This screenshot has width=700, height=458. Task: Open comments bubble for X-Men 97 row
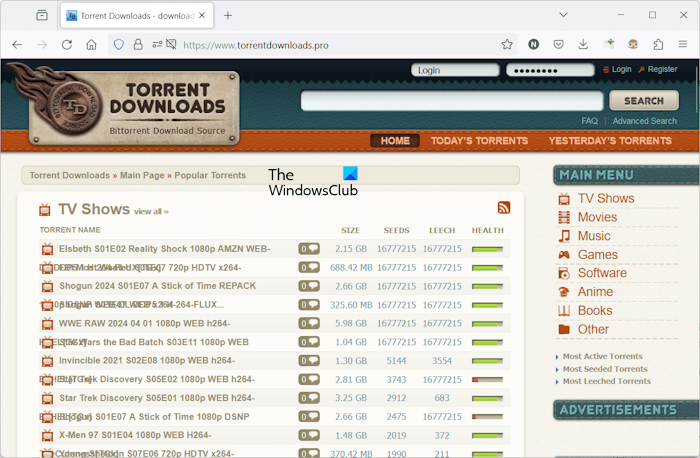pos(309,435)
